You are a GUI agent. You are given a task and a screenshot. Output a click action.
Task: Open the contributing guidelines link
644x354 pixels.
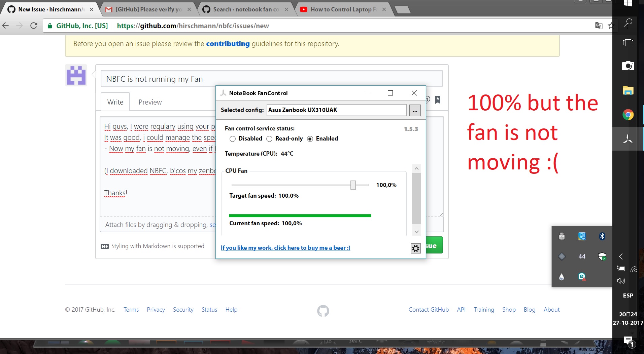click(x=228, y=43)
